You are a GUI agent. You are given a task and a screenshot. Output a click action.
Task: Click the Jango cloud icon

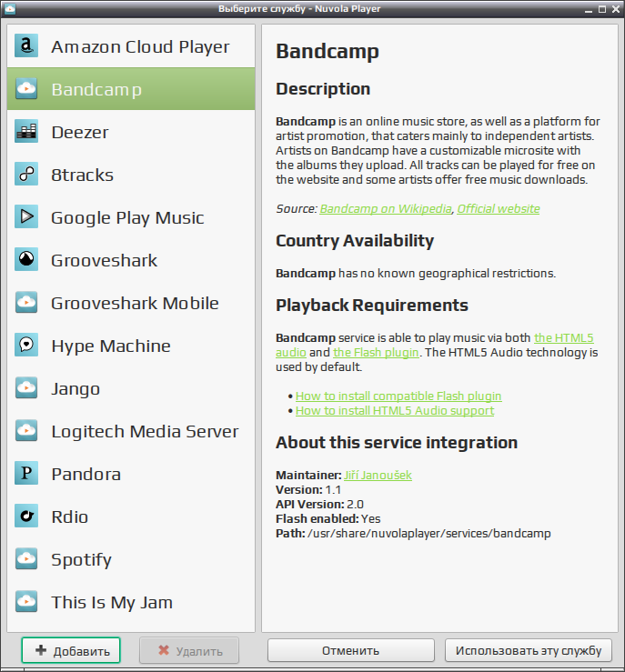click(26, 387)
